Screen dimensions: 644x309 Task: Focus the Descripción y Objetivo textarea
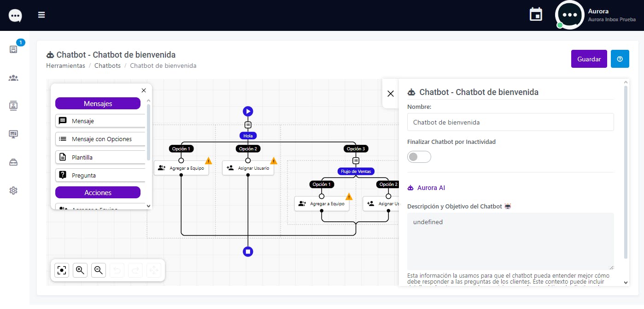pyautogui.click(x=510, y=241)
